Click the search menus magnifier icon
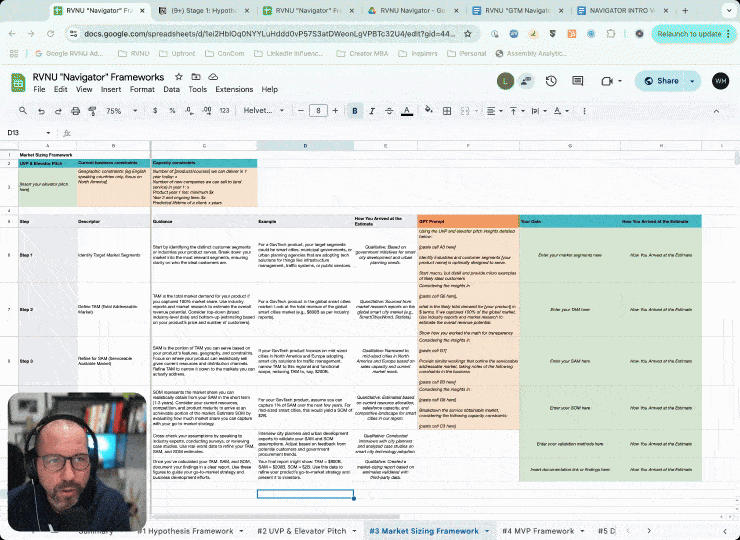The width and height of the screenshot is (740, 540). pos(23,111)
